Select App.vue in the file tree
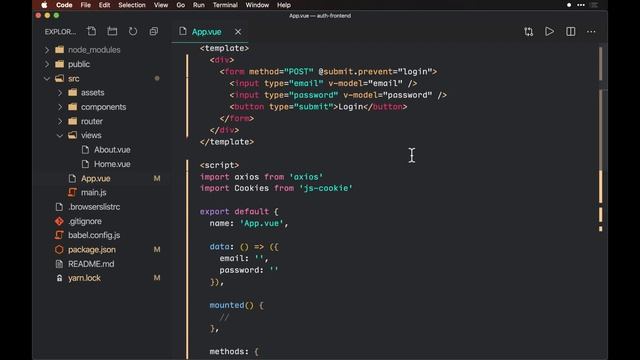 point(96,178)
